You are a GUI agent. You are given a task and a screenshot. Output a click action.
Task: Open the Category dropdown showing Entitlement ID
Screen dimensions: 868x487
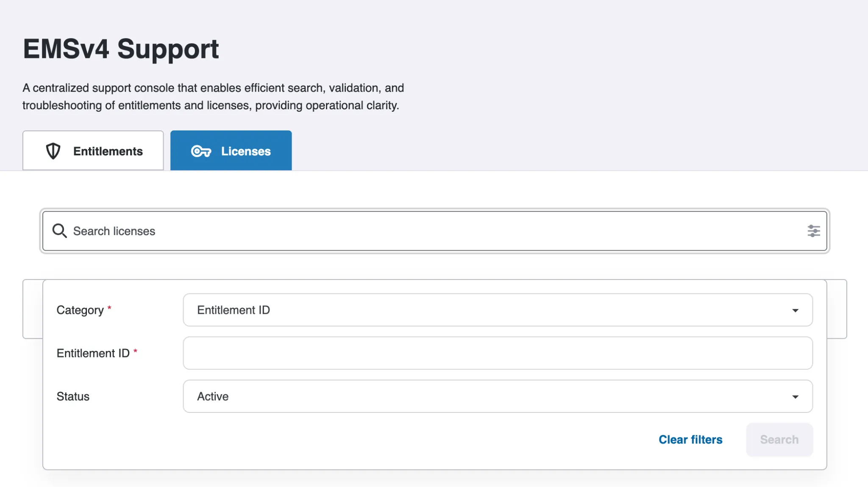[x=498, y=310]
